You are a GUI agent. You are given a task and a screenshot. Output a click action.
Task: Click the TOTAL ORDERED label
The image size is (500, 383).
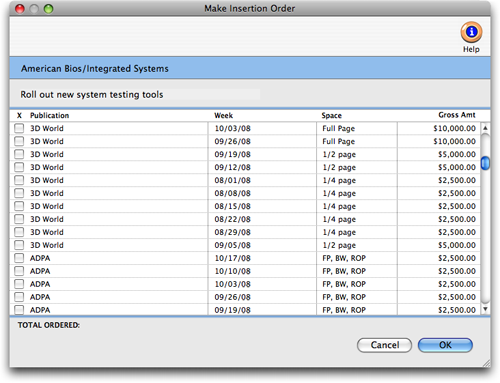49,325
